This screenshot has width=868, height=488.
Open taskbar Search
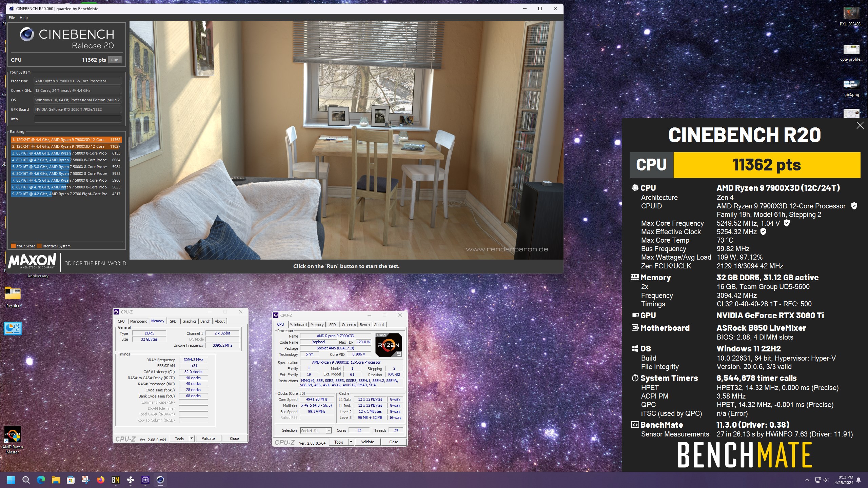click(26, 480)
